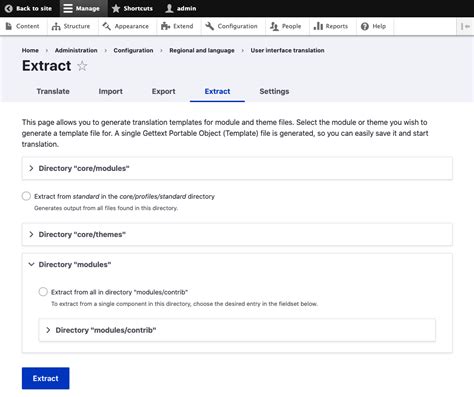Viewport: 474px width, 397px height.
Task: Open Shortcuts via the star icon
Action: (x=116, y=8)
